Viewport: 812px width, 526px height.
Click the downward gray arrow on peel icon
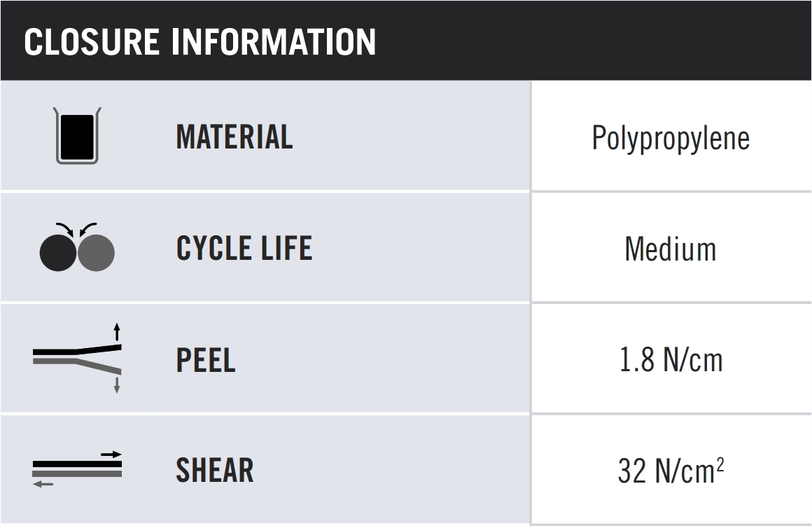pos(116,384)
